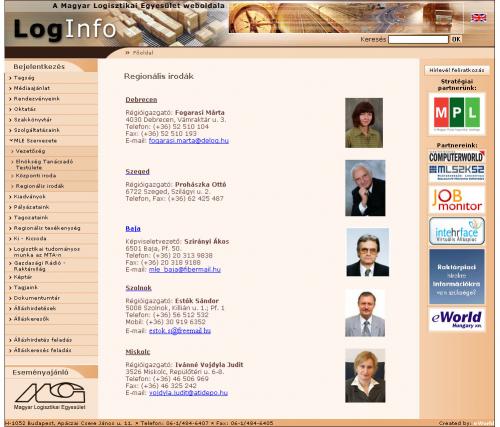This screenshot has height=427, width=500.
Task: Click the OK search button
Action: (x=456, y=39)
